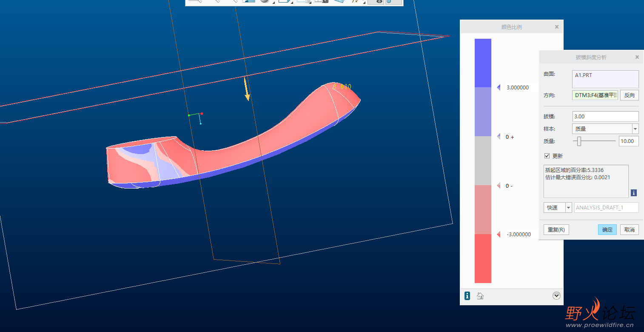Click the 0 + label on the color scale
The image size is (644, 332).
click(510, 137)
